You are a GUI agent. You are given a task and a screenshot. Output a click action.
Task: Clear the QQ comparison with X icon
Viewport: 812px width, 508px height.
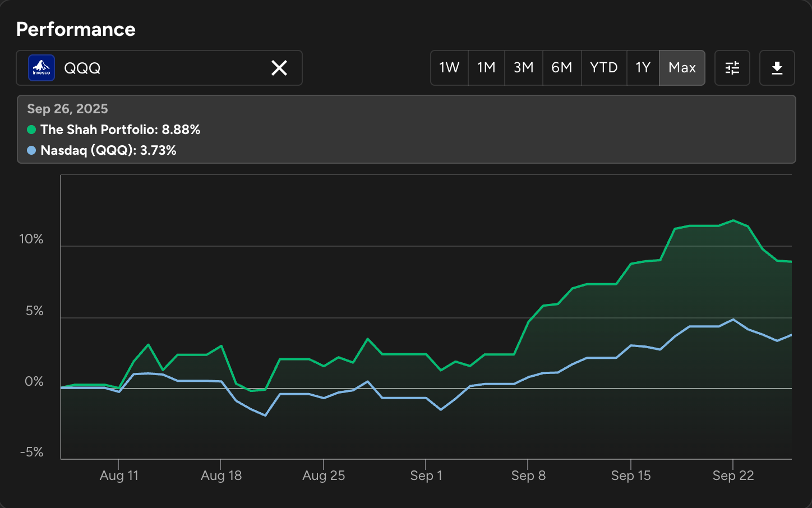tap(279, 68)
